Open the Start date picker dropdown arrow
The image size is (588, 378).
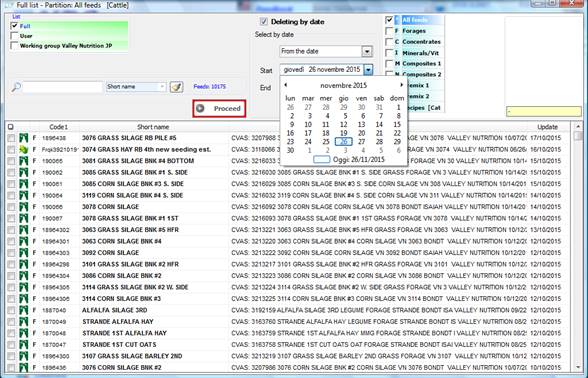pos(368,70)
